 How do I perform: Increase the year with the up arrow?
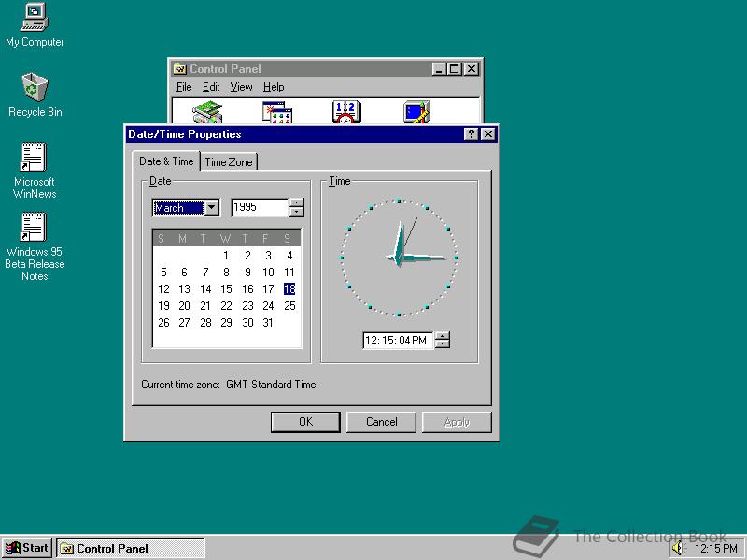296,203
